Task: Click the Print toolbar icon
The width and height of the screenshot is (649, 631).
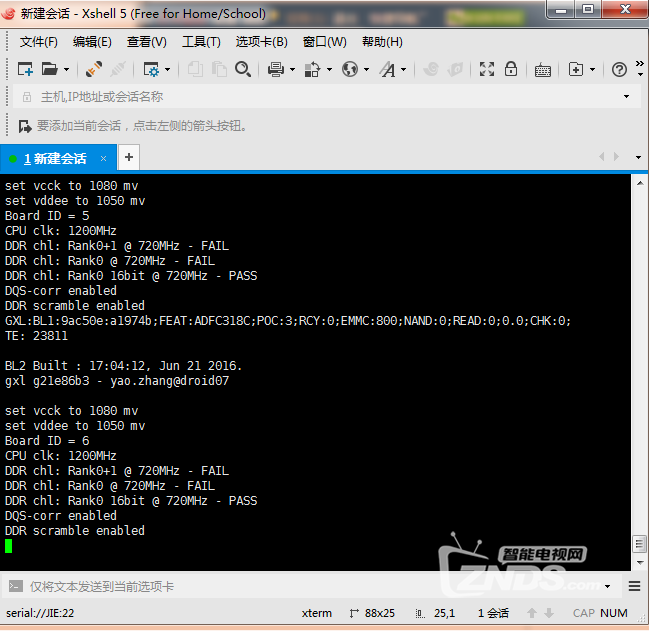Action: click(276, 70)
